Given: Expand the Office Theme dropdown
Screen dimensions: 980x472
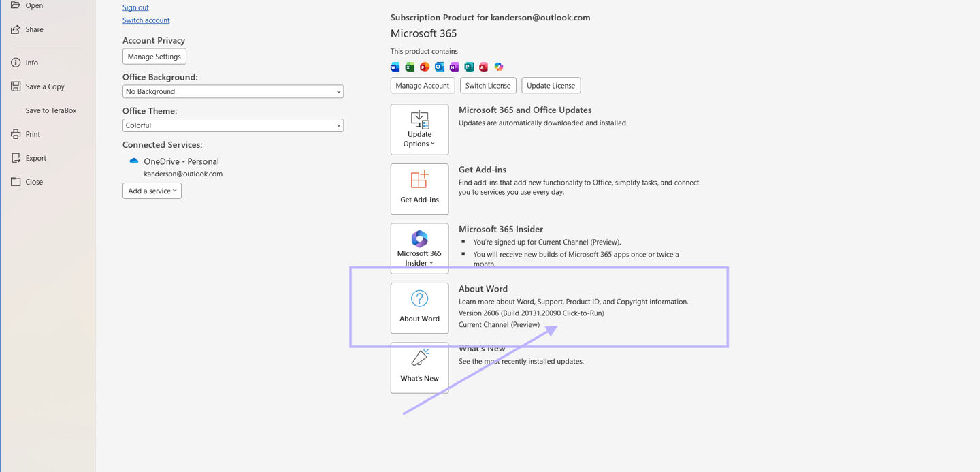Looking at the screenshot, I should click(x=233, y=125).
